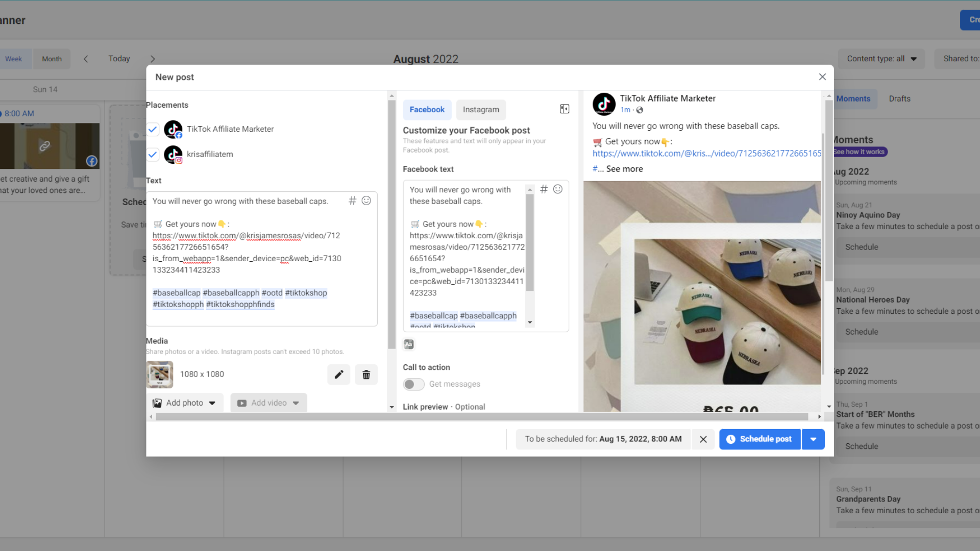This screenshot has height=551, width=980.
Task: Open the Content type filter dropdown
Action: [x=881, y=59]
